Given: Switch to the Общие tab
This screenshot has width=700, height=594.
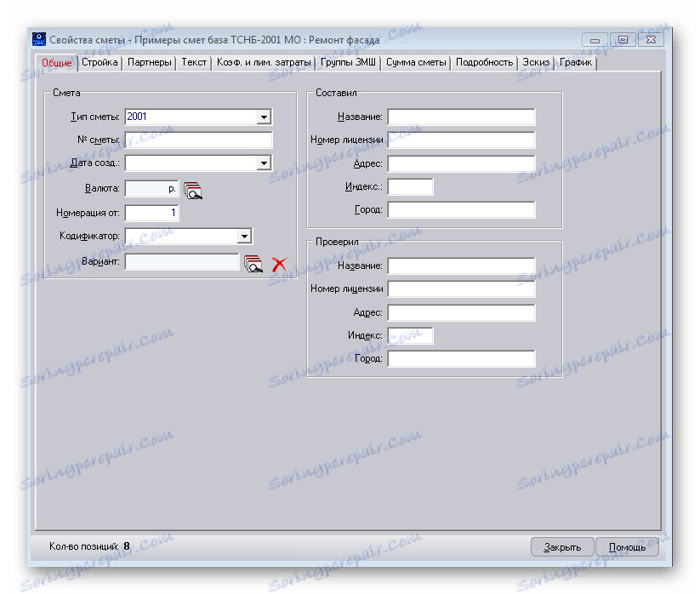Looking at the screenshot, I should coord(57,63).
